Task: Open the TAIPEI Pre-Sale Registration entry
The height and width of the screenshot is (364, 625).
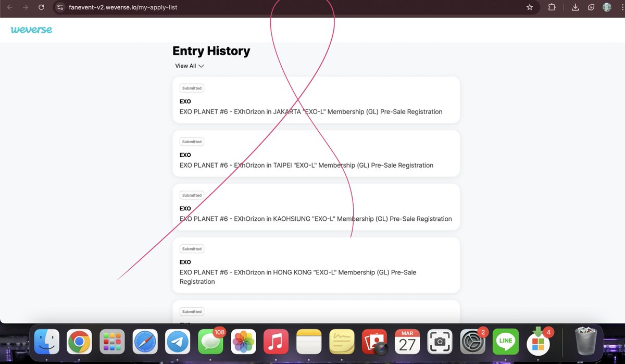Action: click(316, 154)
